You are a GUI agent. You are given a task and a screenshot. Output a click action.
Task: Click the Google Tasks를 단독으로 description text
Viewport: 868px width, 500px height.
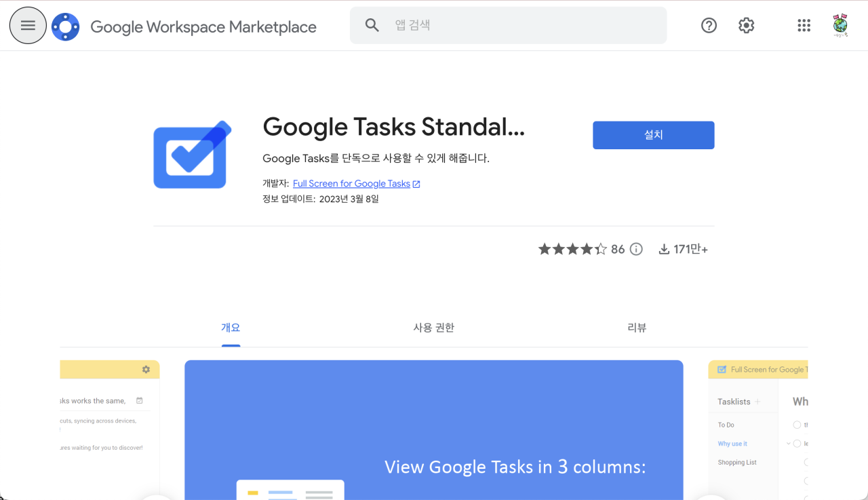(376, 158)
